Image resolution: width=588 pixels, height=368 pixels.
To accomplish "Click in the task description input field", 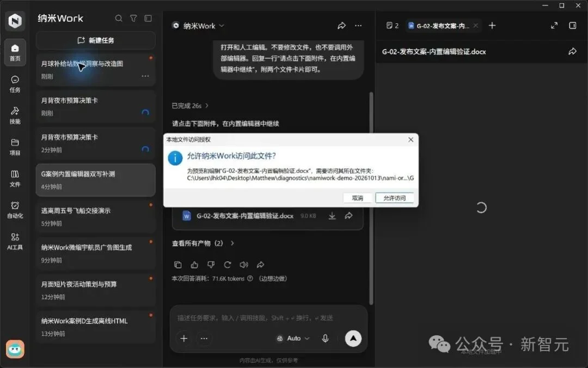I will pos(268,318).
